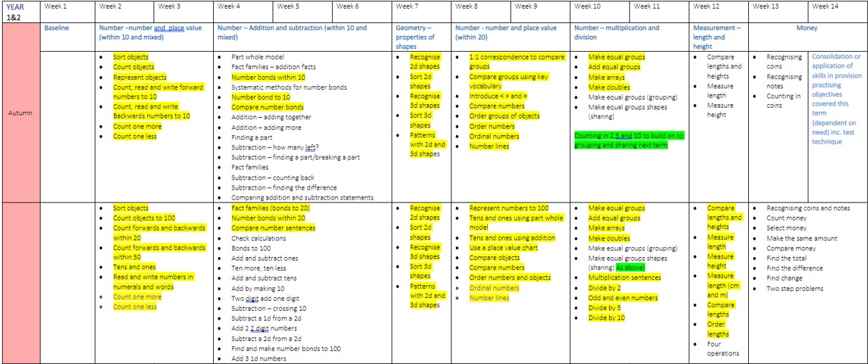Click the 'Represent objects' bullet
868x364 pixels.
[x=140, y=78]
